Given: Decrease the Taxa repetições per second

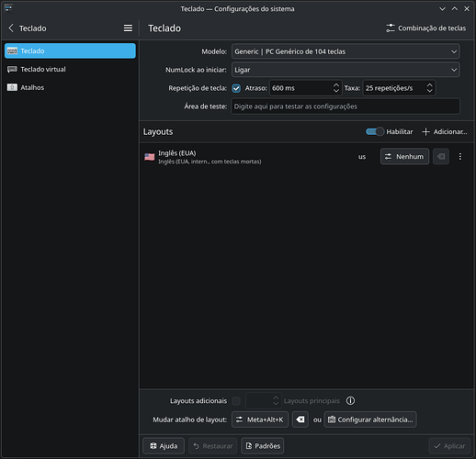Looking at the screenshot, I should (430, 91).
